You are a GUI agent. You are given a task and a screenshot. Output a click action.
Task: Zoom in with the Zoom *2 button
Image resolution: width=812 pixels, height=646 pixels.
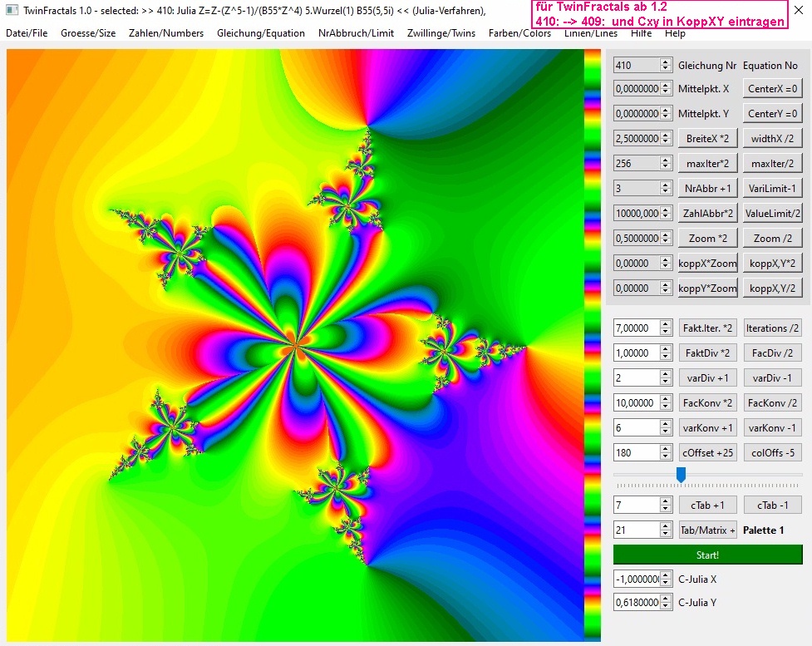tap(707, 239)
